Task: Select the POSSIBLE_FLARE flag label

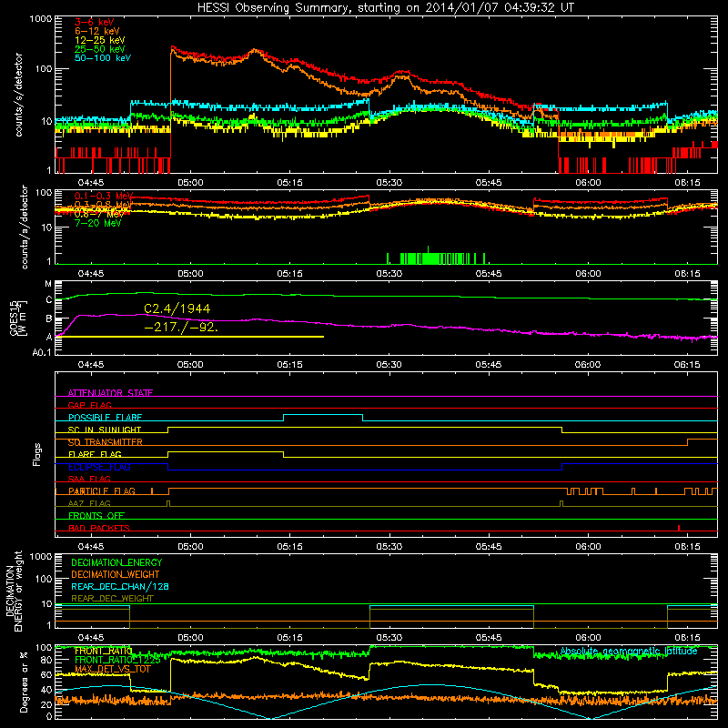Action: click(105, 418)
